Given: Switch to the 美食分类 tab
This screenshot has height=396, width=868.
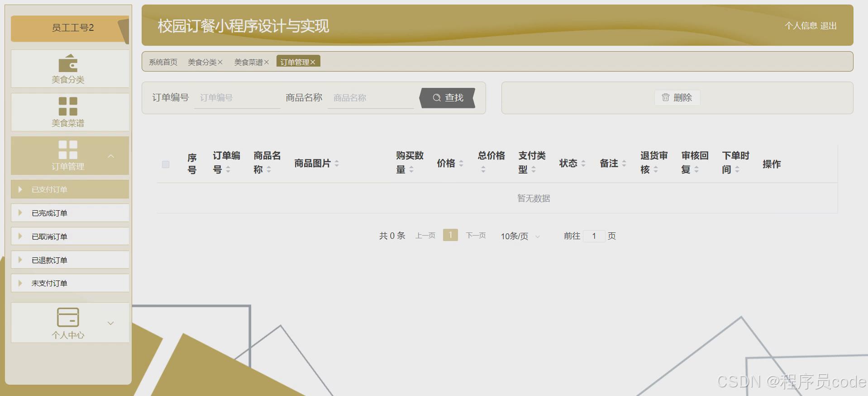Looking at the screenshot, I should click(202, 62).
